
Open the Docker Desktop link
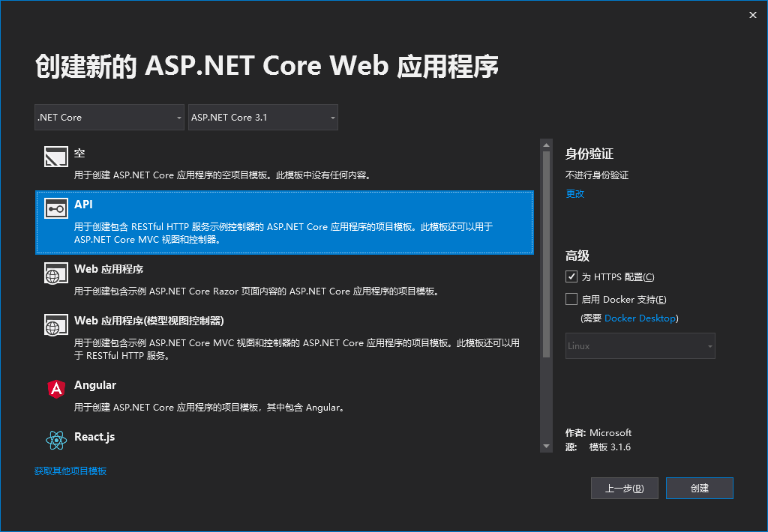click(640, 318)
